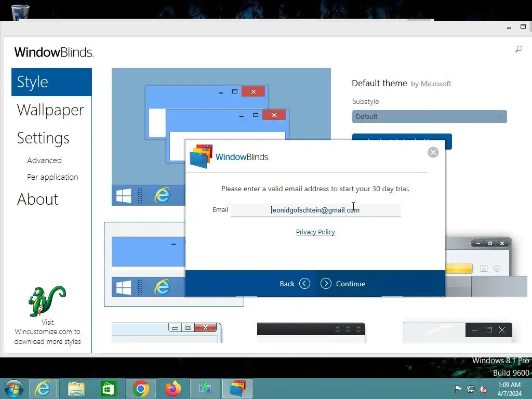
Task: Minimize the WindowBlinds main window
Action: coord(509,27)
